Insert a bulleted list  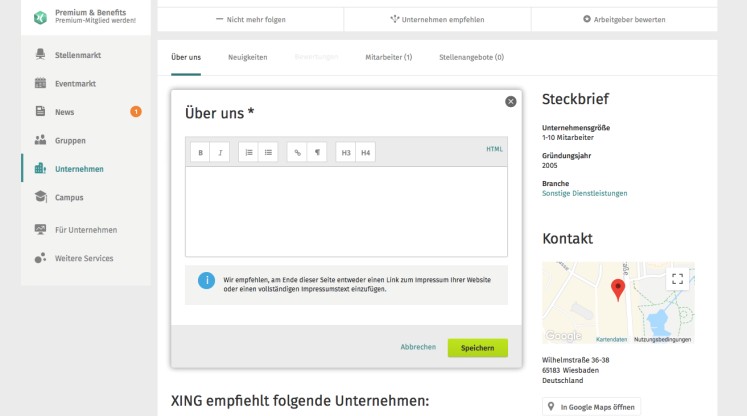pyautogui.click(x=268, y=153)
